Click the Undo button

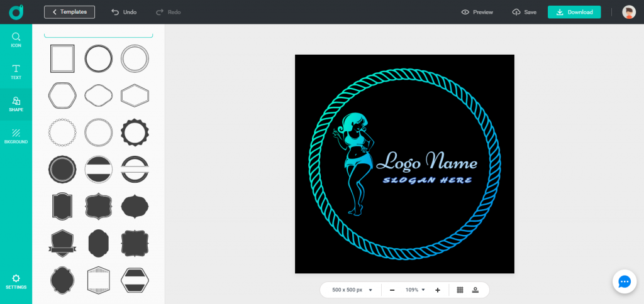coord(123,12)
